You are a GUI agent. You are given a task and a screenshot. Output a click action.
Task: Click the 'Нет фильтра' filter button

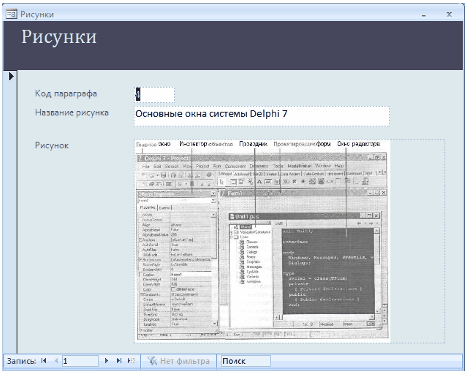[178, 361]
